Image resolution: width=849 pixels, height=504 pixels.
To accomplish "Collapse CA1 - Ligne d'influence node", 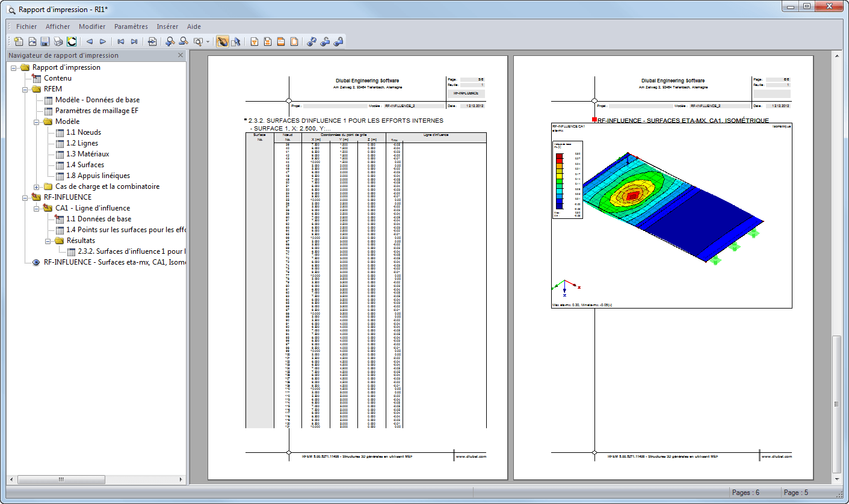I will pyautogui.click(x=37, y=208).
